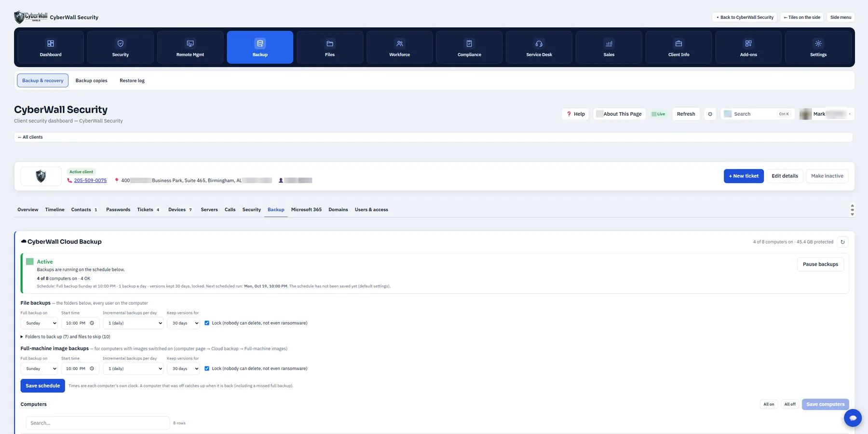Open the Devices client tab

(180, 210)
